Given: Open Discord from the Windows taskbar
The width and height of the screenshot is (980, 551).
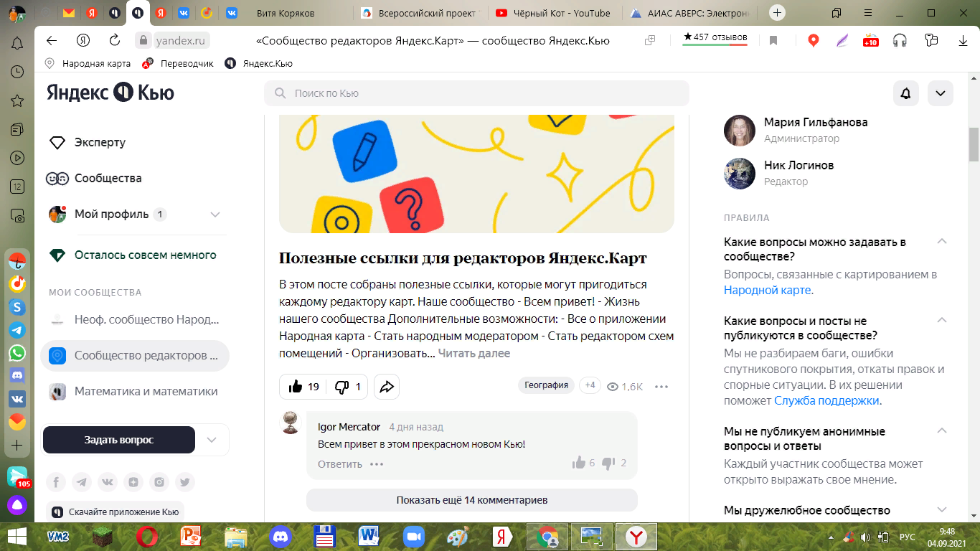Looking at the screenshot, I should (281, 536).
